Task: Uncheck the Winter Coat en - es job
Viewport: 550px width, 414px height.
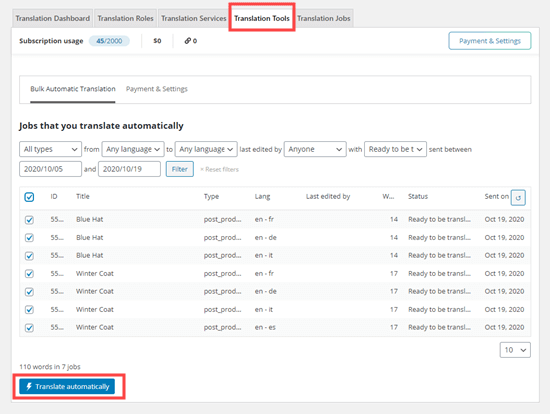Action: click(29, 328)
